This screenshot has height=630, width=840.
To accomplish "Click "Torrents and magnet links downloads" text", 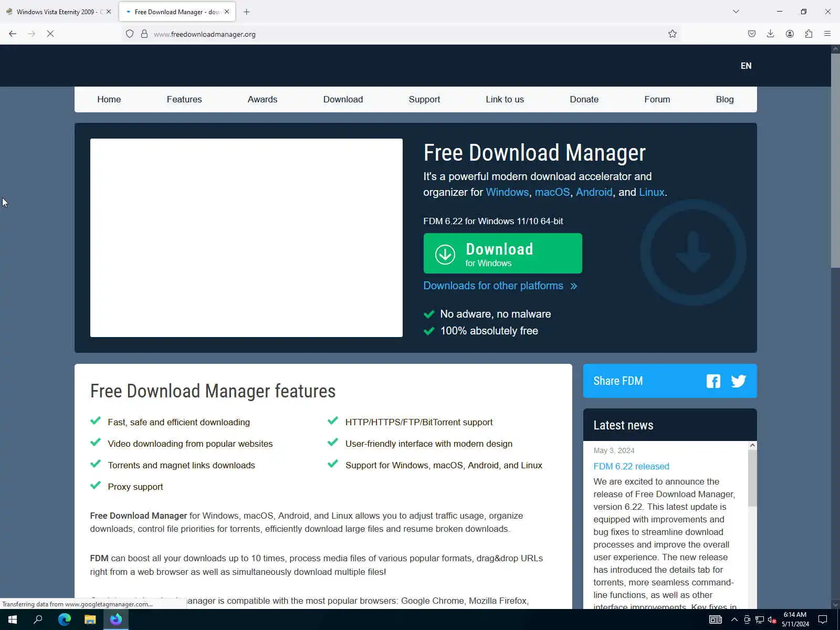I will pos(181,465).
